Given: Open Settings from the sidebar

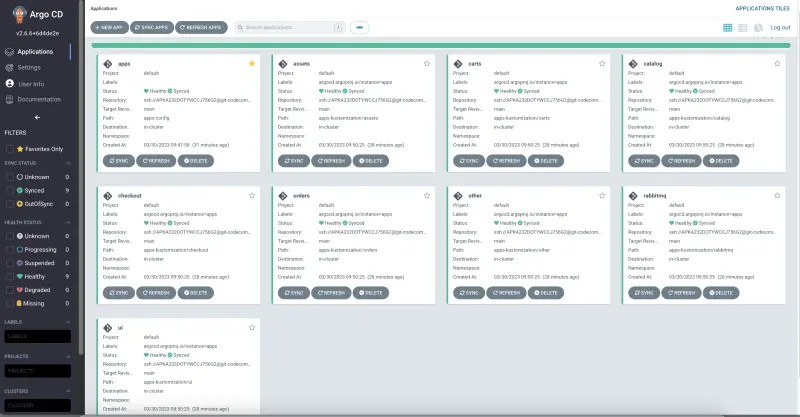Looking at the screenshot, I should tap(29, 67).
